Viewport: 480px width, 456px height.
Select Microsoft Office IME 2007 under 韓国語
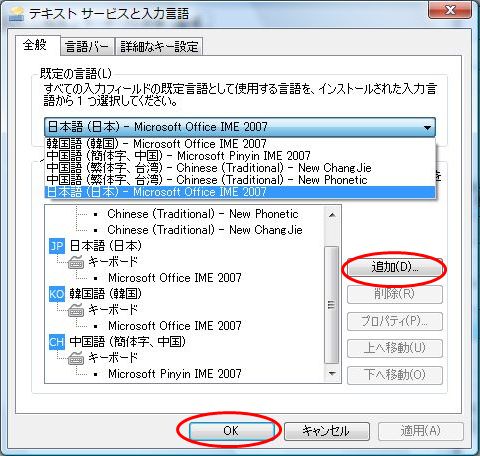tap(175, 326)
